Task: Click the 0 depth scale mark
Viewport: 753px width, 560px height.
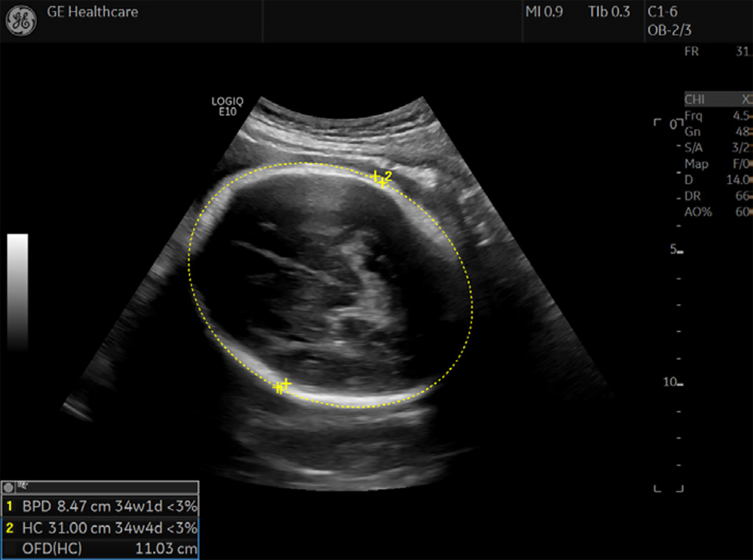Action: [x=673, y=125]
